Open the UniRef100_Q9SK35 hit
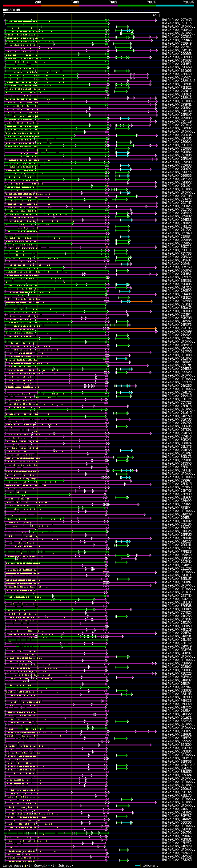The image size is (197, 868). pos(177,135)
